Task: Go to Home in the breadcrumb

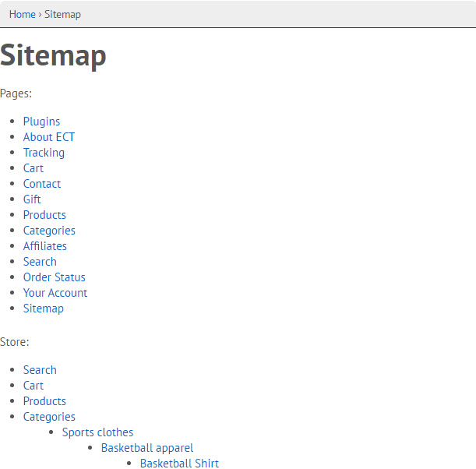Action: (22, 14)
